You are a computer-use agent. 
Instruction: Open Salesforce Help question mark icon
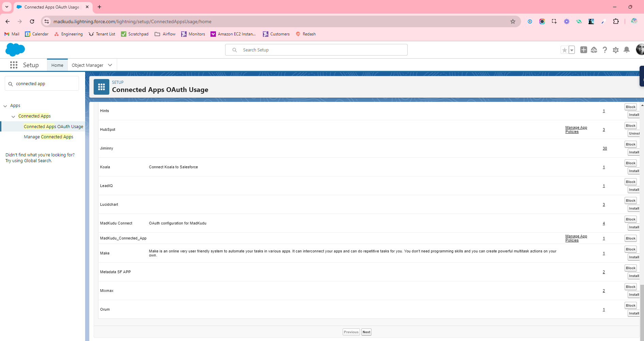(605, 50)
